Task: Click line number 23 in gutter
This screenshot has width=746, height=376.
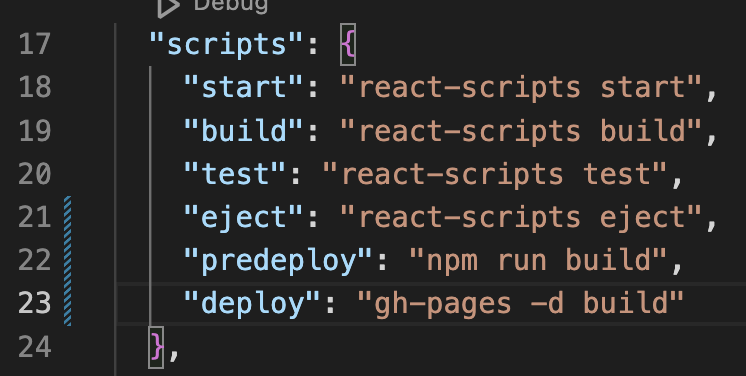Action: point(34,304)
